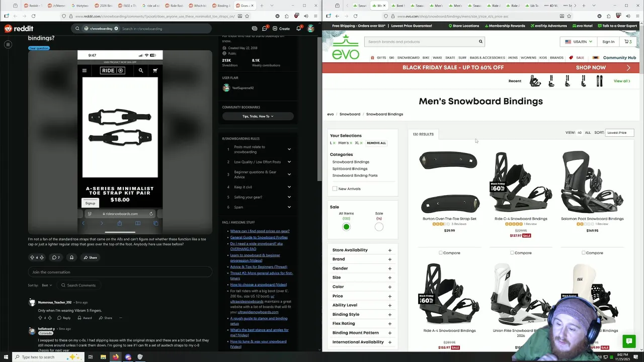
Task: Open the USA/EN region dropdown
Action: pyautogui.click(x=579, y=42)
